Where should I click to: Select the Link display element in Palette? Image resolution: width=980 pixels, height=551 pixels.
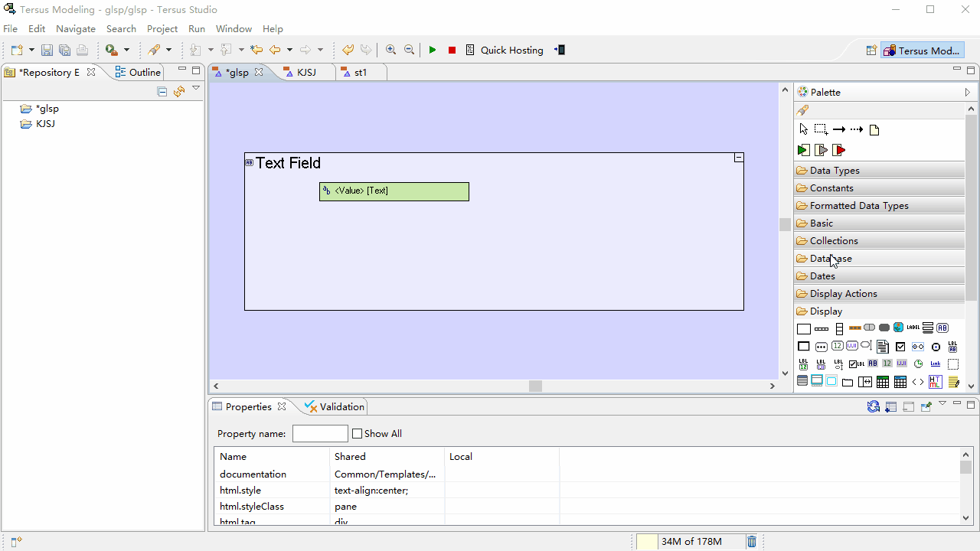[x=936, y=364]
